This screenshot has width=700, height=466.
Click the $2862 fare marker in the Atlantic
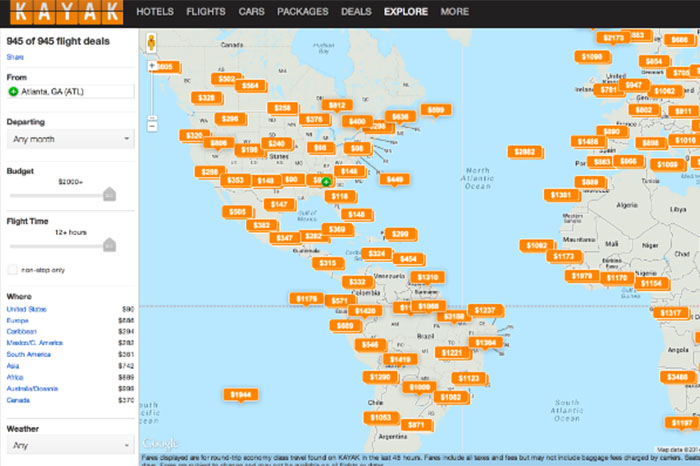click(523, 152)
